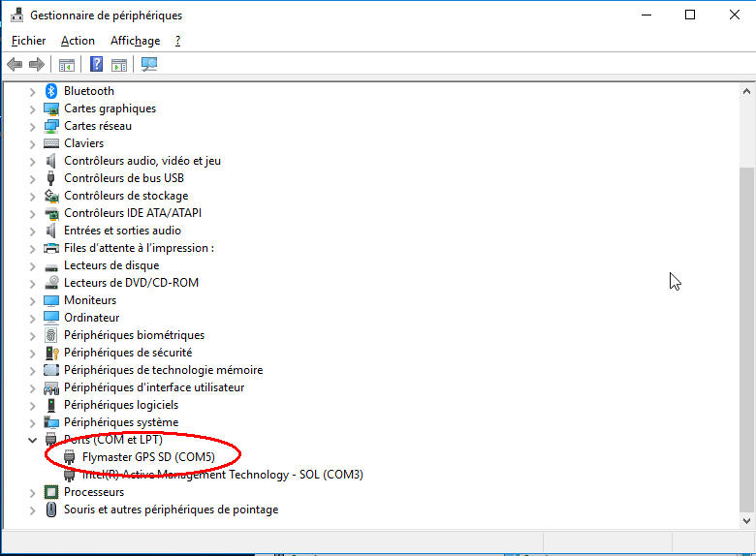This screenshot has width=756, height=556.
Task: Click the Flymaster GPS SD port icon
Action: [x=70, y=457]
